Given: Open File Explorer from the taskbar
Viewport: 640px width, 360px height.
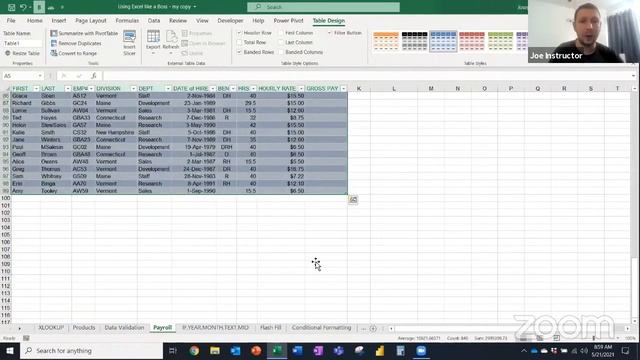Looking at the screenshot, I should [x=215, y=351].
